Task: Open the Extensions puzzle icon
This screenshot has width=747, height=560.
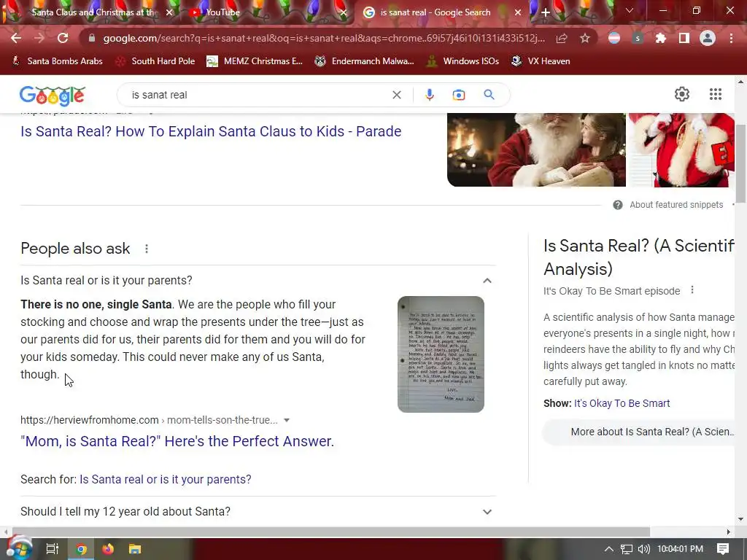Action: pos(661,38)
